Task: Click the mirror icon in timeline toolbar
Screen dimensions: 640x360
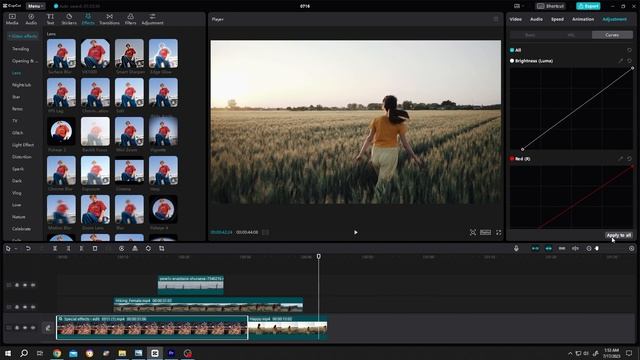Action: [135, 248]
